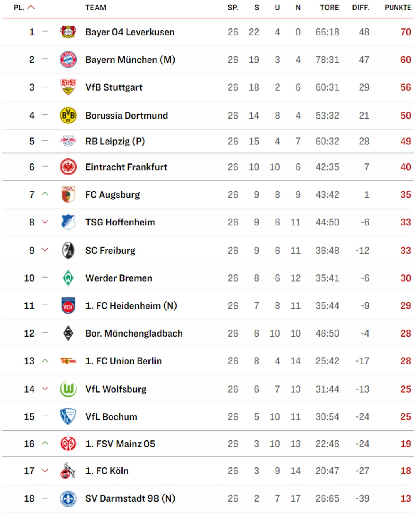
Task: Open the VfB Stuttgart crest icon
Action: [68, 87]
